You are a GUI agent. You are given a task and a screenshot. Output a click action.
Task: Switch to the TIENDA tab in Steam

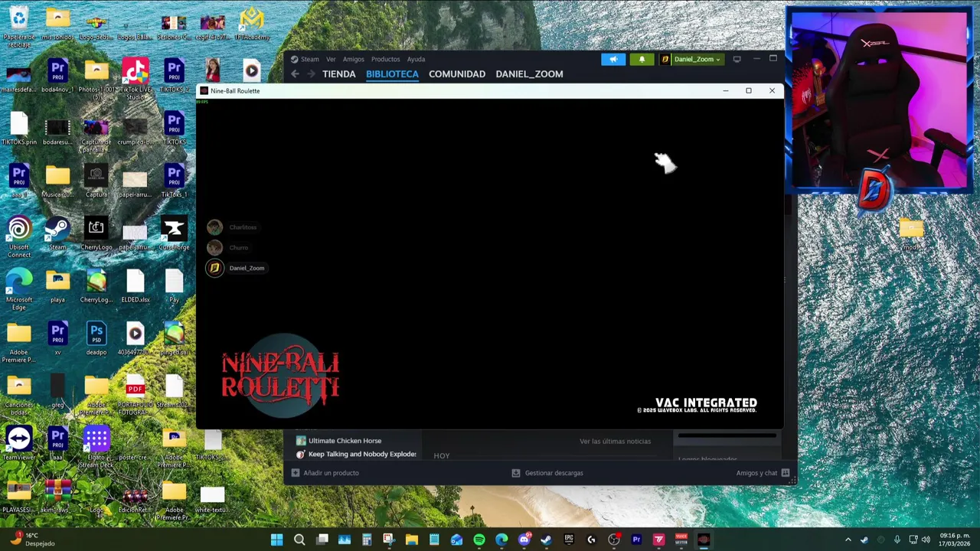(x=339, y=74)
